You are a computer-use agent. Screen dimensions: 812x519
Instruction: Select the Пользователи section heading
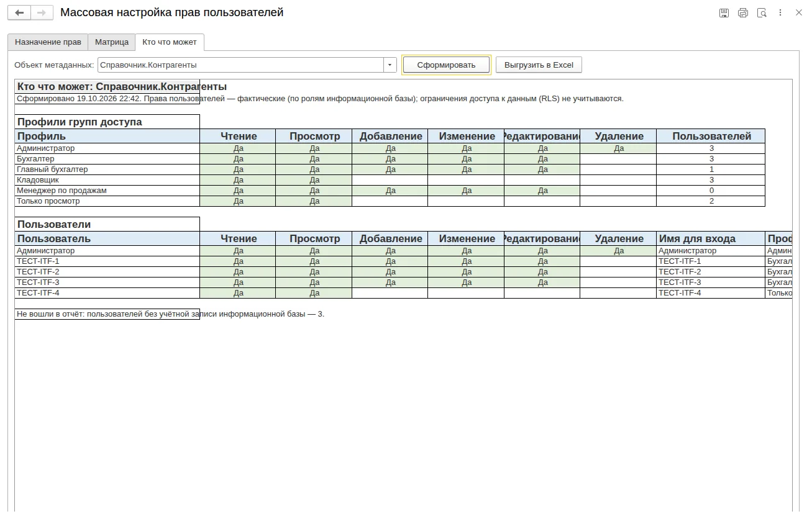click(107, 224)
